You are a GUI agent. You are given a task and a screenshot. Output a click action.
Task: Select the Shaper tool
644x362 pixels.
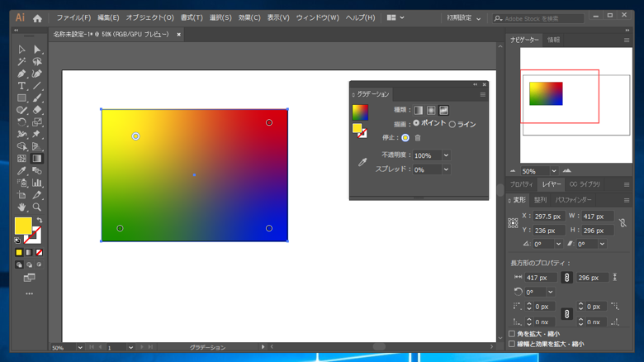[x=21, y=110]
